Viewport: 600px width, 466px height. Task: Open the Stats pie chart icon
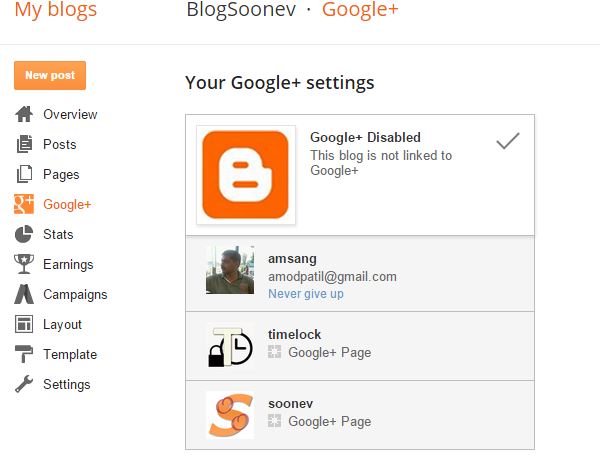click(24, 234)
